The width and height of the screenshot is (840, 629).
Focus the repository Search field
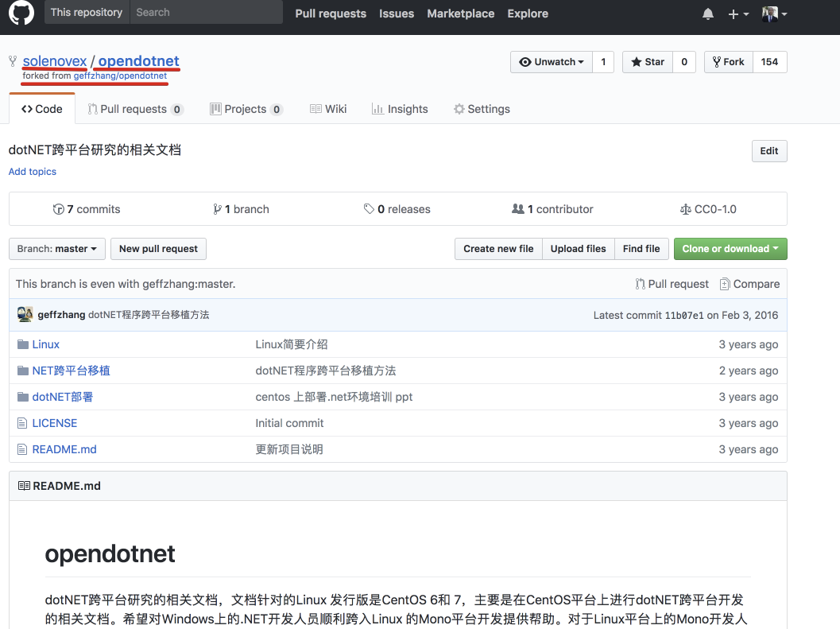click(207, 12)
